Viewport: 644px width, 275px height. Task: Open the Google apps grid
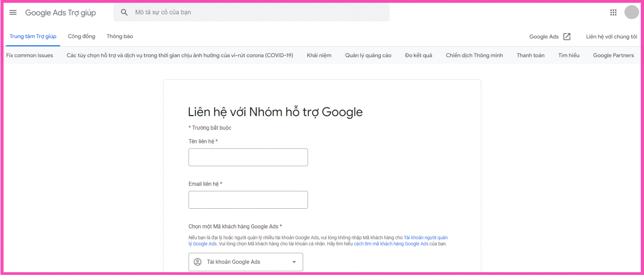613,13
